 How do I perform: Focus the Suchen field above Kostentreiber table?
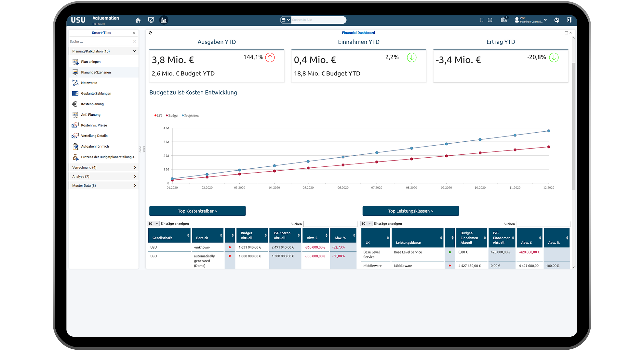(x=330, y=224)
